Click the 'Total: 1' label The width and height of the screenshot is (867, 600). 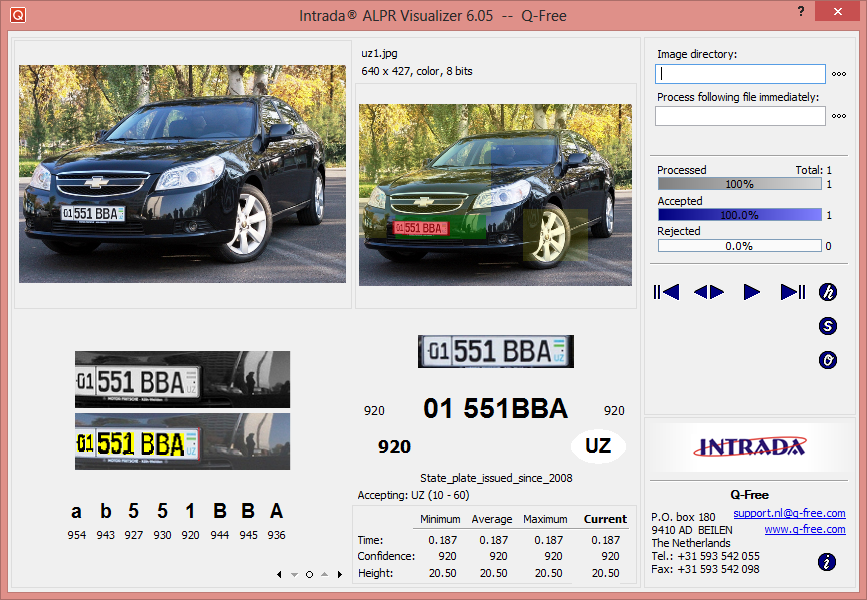[813, 170]
